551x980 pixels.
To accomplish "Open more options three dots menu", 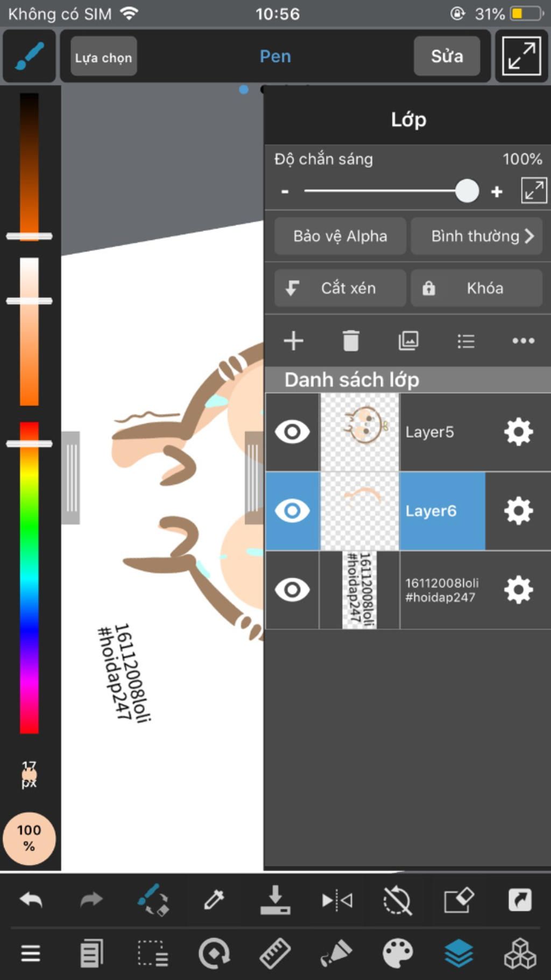I will pyautogui.click(x=523, y=341).
